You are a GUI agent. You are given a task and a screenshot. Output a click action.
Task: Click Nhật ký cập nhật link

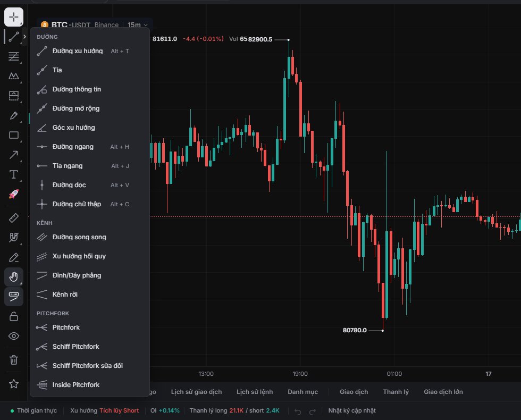coord(352,410)
